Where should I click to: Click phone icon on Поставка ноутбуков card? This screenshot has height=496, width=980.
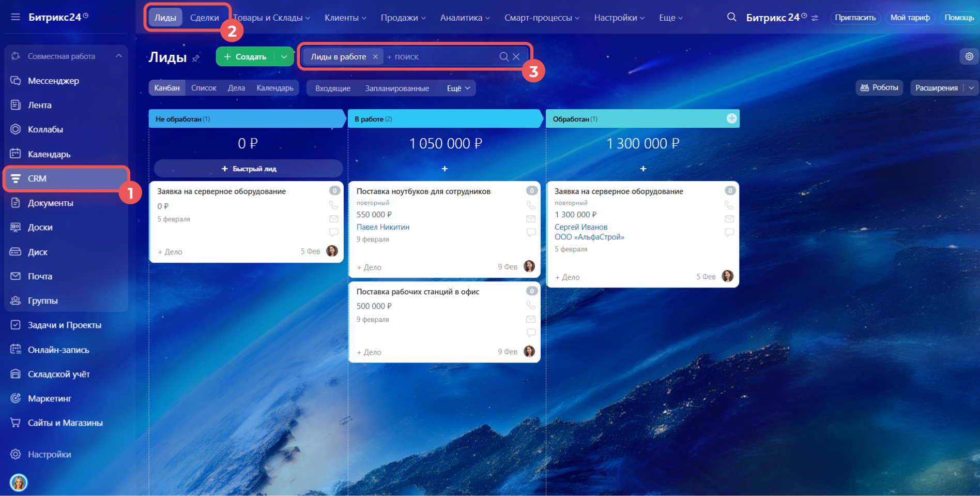(531, 205)
